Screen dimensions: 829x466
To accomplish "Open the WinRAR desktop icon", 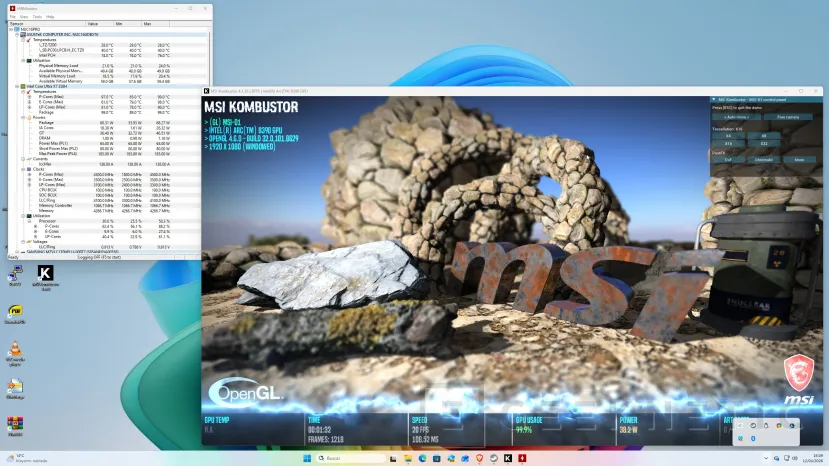I will (x=15, y=424).
